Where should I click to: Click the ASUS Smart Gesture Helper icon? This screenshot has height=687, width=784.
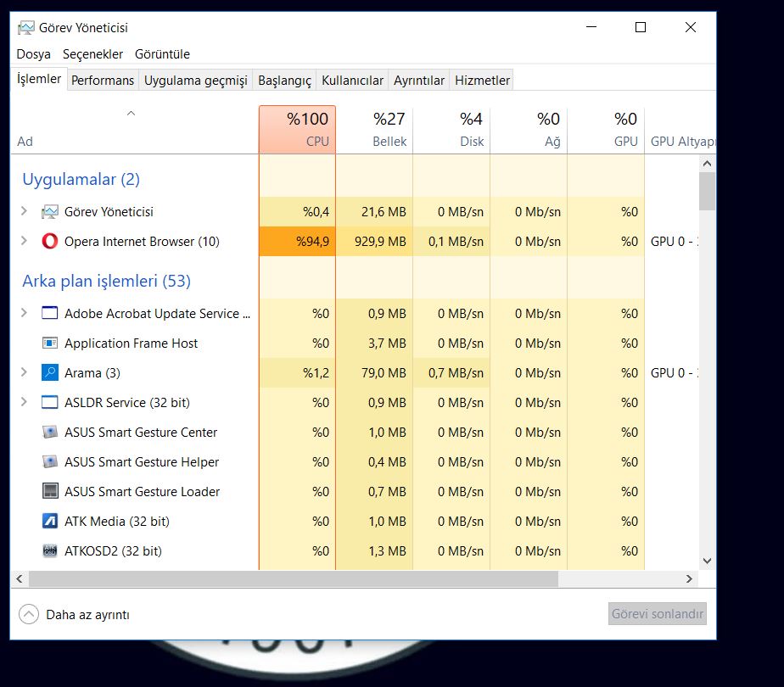[49, 461]
